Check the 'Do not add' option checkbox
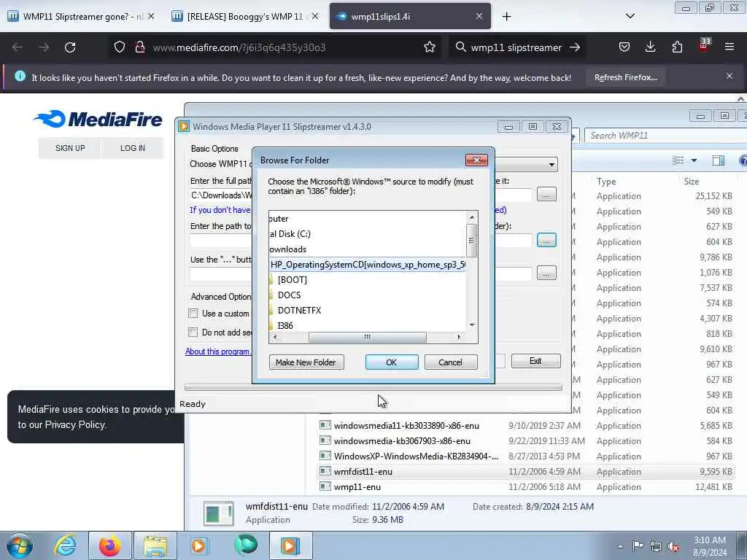Image resolution: width=747 pixels, height=560 pixels. pos(193,332)
